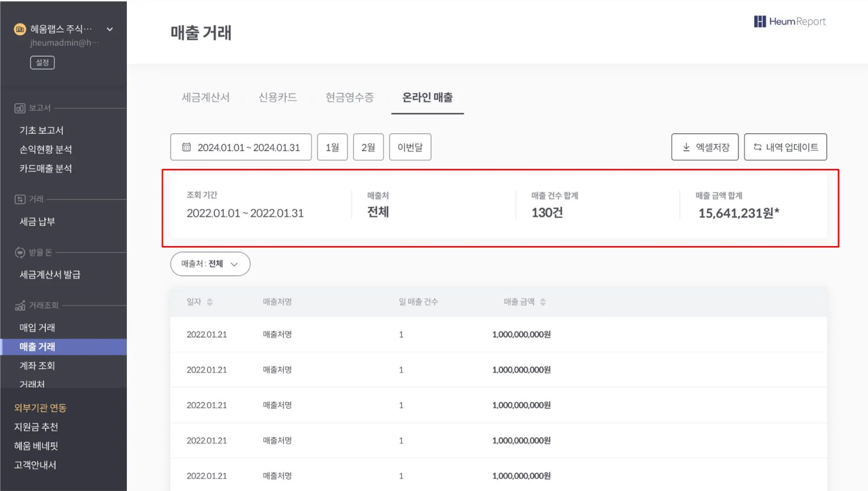Image resolution: width=868 pixels, height=491 pixels.
Task: Open 매입 거래 in the sidebar
Action: tap(37, 328)
